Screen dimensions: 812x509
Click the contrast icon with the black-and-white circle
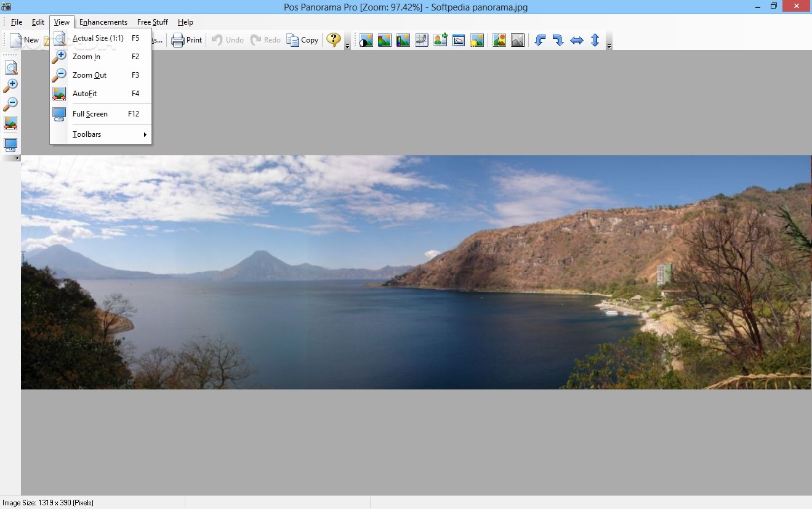[366, 40]
